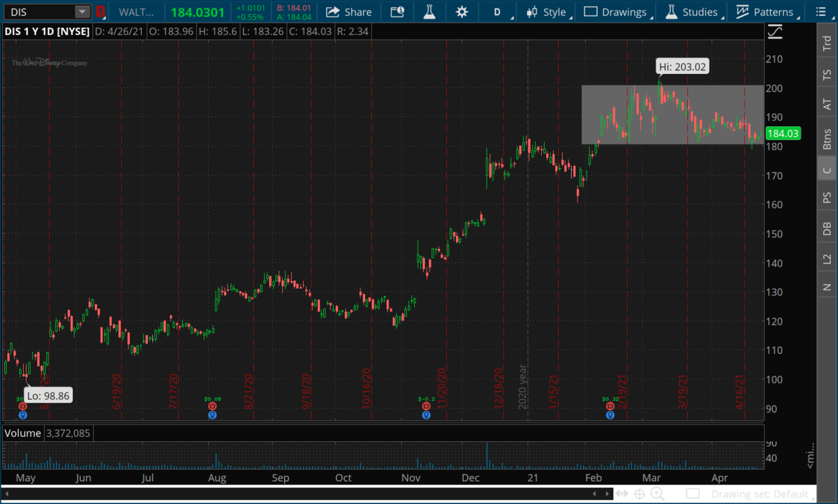Open the D timeframe dropdown
Viewport: 838px width, 504px height.
click(x=499, y=12)
